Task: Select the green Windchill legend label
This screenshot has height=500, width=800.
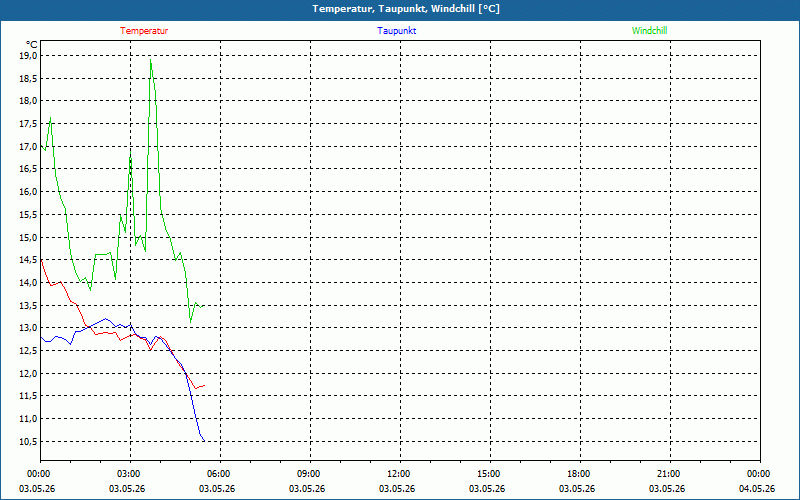Action: (x=649, y=31)
